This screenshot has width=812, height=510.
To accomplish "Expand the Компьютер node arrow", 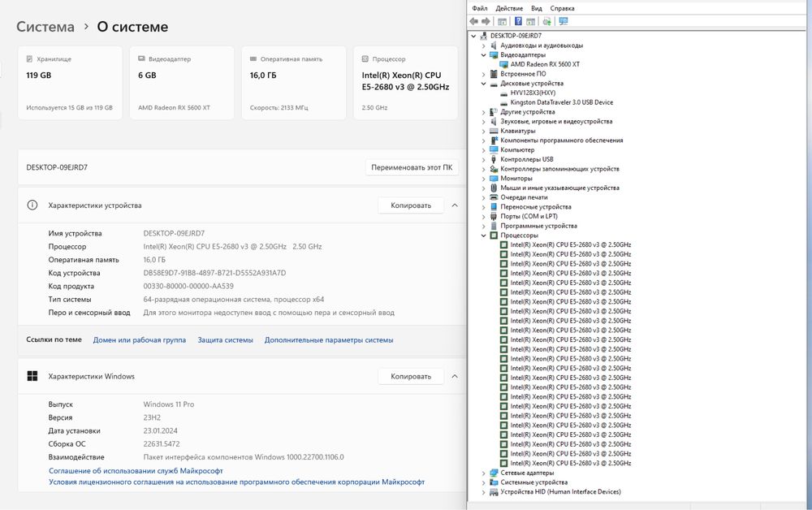I will tap(484, 150).
